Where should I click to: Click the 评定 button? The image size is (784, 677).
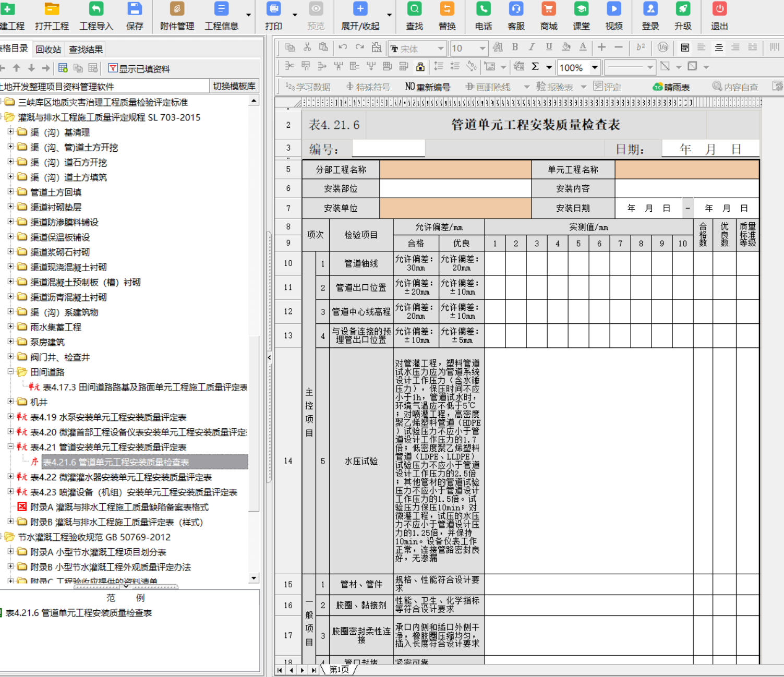tap(607, 87)
